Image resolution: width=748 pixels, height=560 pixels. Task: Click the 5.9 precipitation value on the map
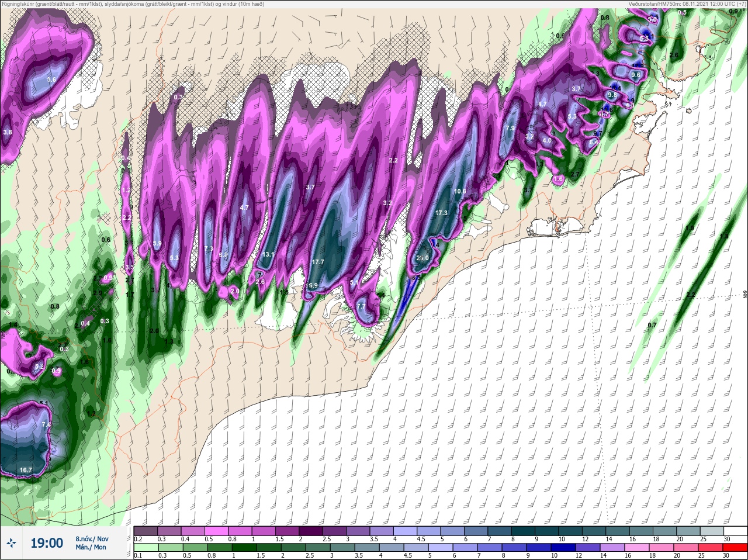(x=157, y=243)
